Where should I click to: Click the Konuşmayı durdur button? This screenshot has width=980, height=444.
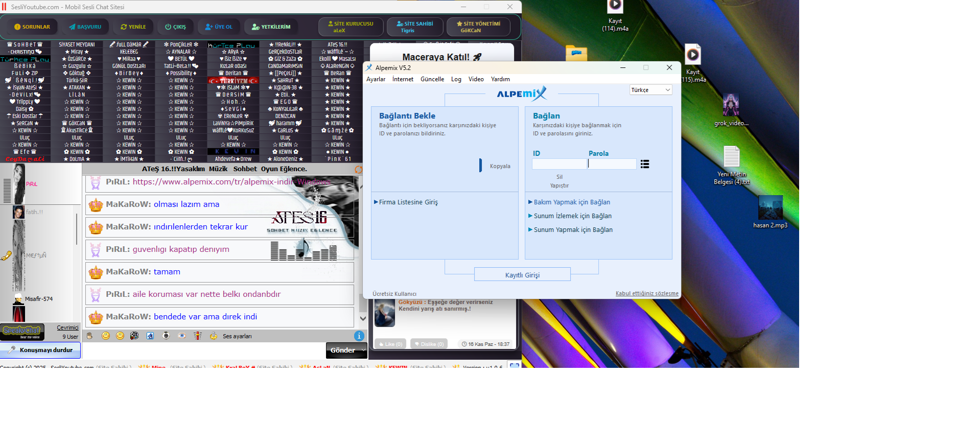click(40, 350)
